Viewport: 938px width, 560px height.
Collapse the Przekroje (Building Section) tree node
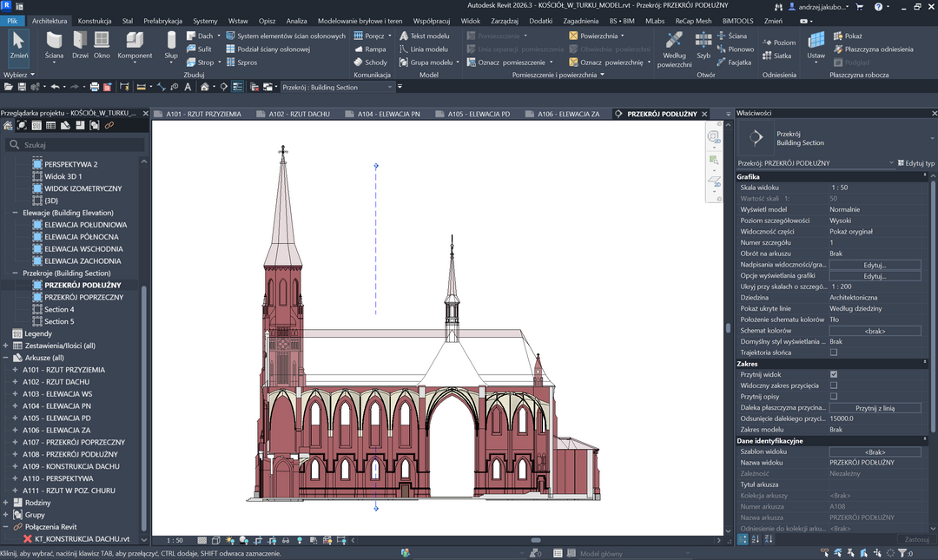(x=15, y=273)
